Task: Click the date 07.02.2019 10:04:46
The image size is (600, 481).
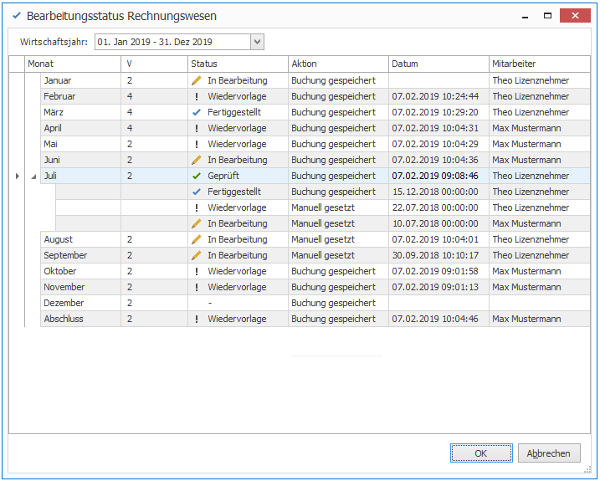Action: tap(435, 319)
